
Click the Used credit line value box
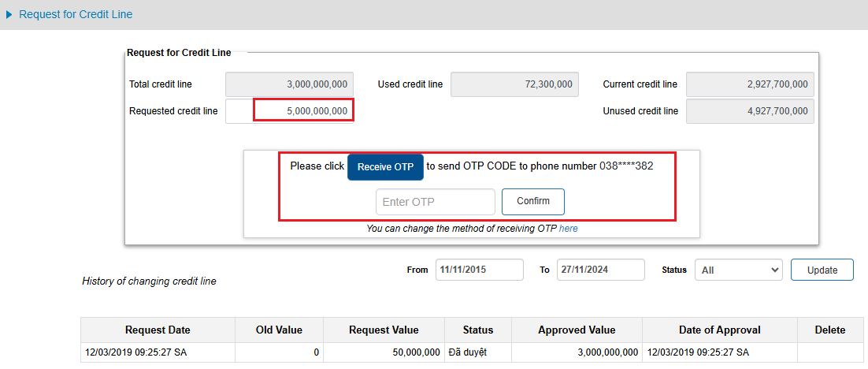515,85
